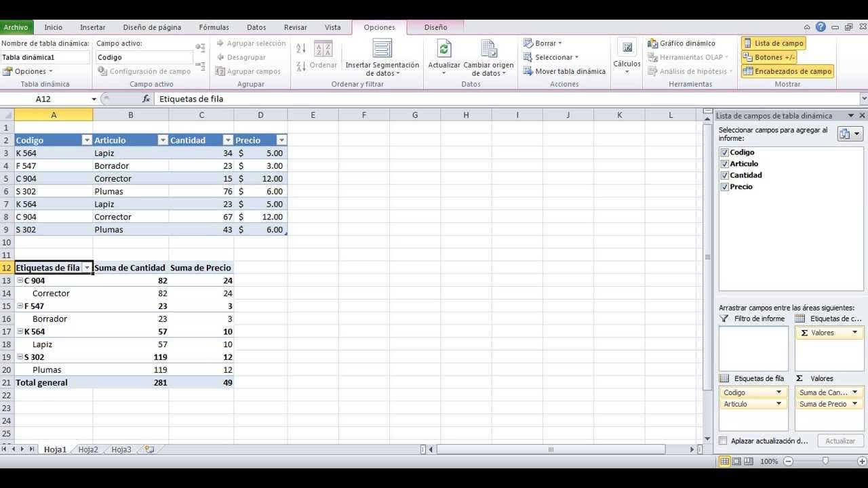Insert a new worksheet tab icon
The width and height of the screenshot is (868, 488).
tap(149, 449)
